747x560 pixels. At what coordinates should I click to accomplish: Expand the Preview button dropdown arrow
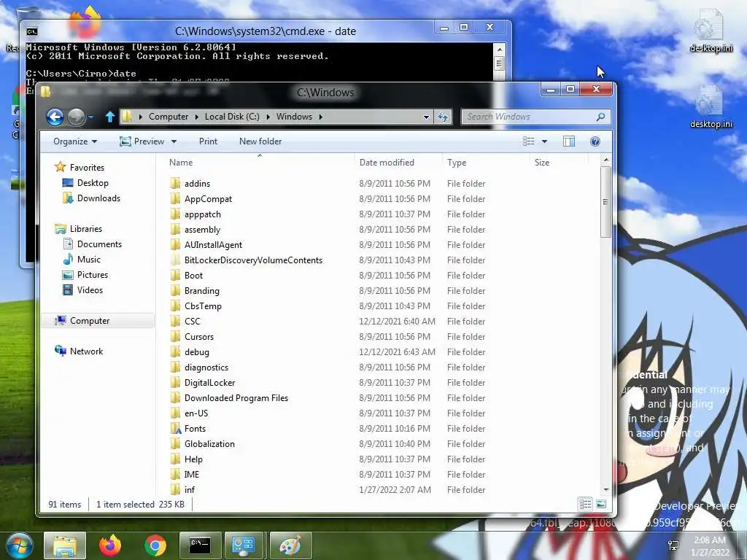click(x=174, y=142)
